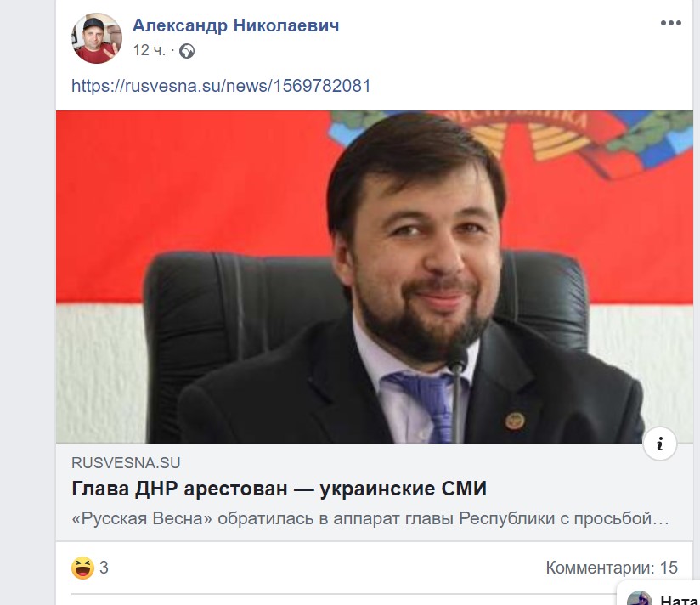Image resolution: width=700 pixels, height=605 pixels.
Task: Open the article info 'i' icon
Action: pyautogui.click(x=660, y=444)
